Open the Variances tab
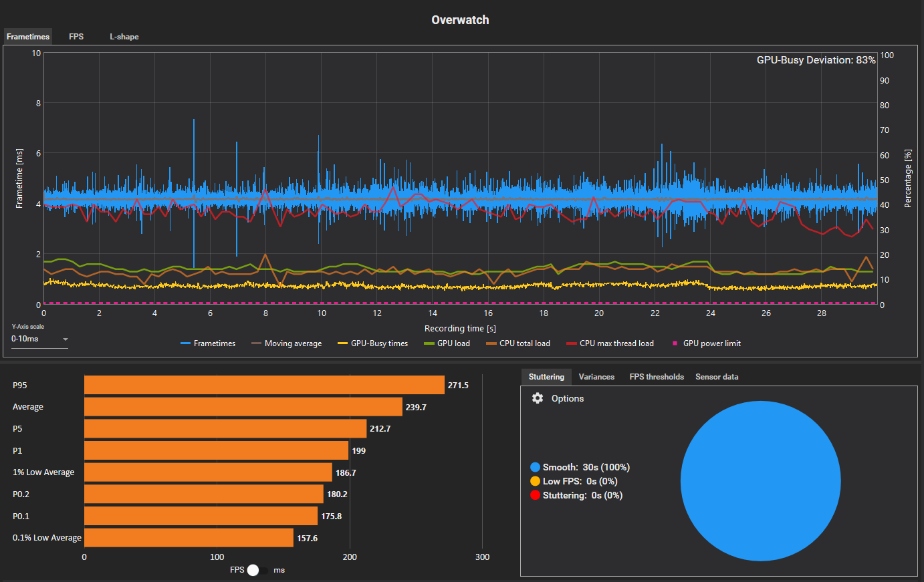Screen dimensions: 924x582 click(596, 377)
